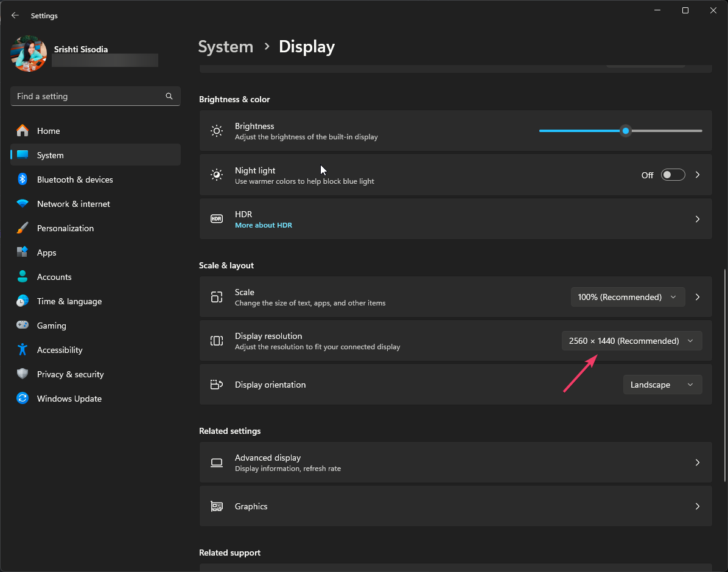Click the Night light icon
The width and height of the screenshot is (728, 572).
[217, 175]
